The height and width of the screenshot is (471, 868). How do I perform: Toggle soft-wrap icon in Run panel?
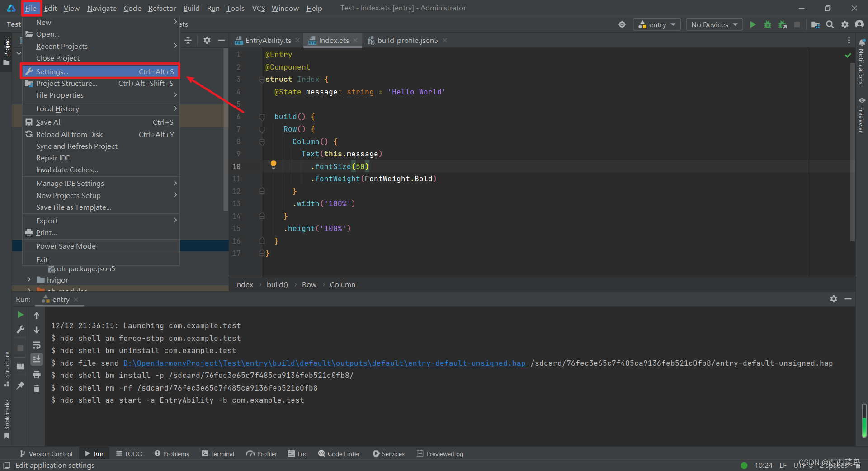point(37,345)
